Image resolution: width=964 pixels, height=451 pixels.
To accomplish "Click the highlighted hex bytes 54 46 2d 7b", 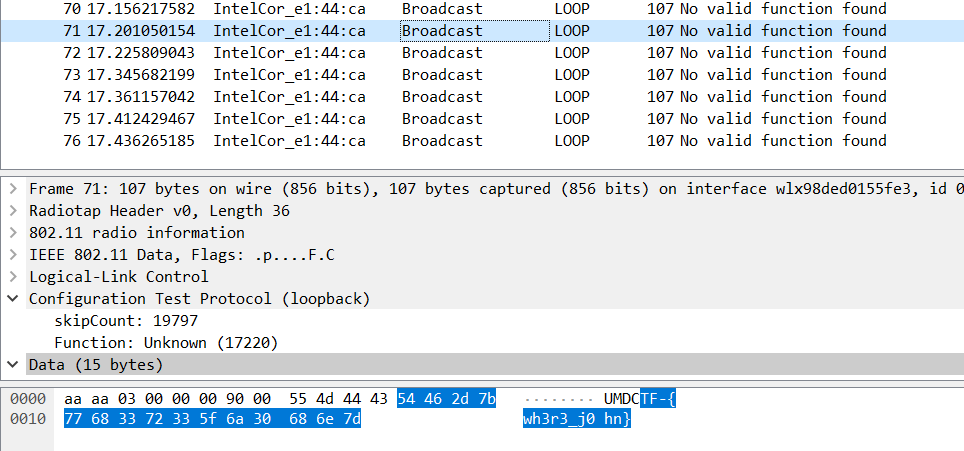I will [446, 399].
